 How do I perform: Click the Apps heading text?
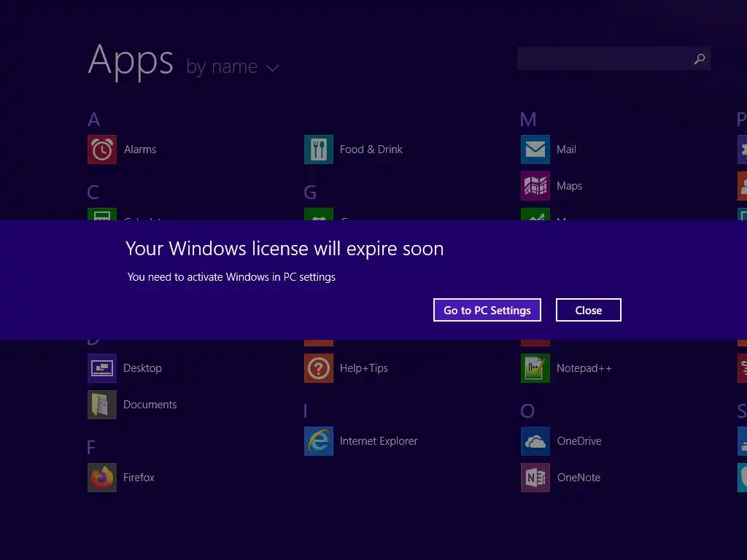131,62
